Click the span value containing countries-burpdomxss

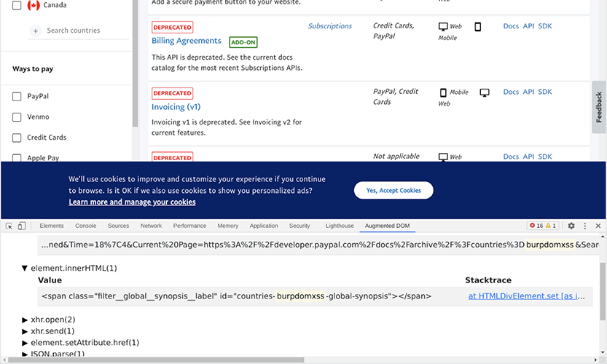[236, 296]
